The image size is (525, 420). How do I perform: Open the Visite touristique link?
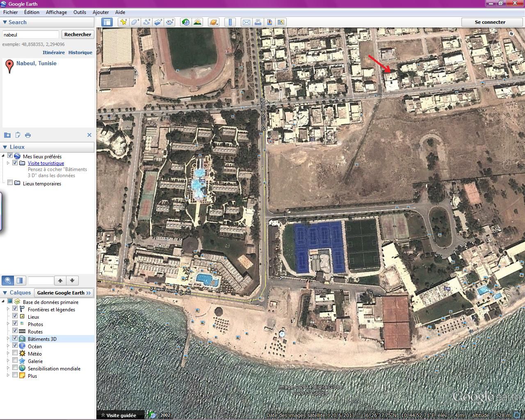tap(46, 163)
